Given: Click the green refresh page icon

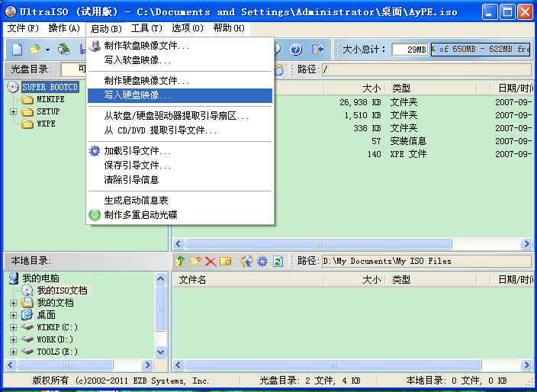Looking at the screenshot, I should (x=278, y=262).
